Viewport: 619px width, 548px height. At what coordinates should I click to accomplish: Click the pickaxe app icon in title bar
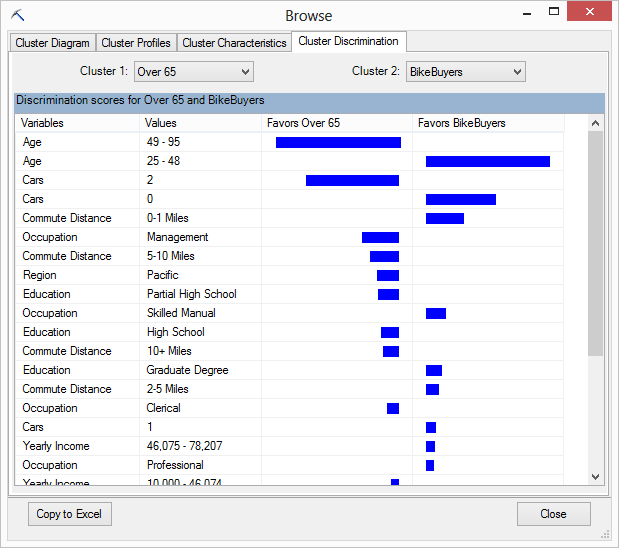click(17, 15)
